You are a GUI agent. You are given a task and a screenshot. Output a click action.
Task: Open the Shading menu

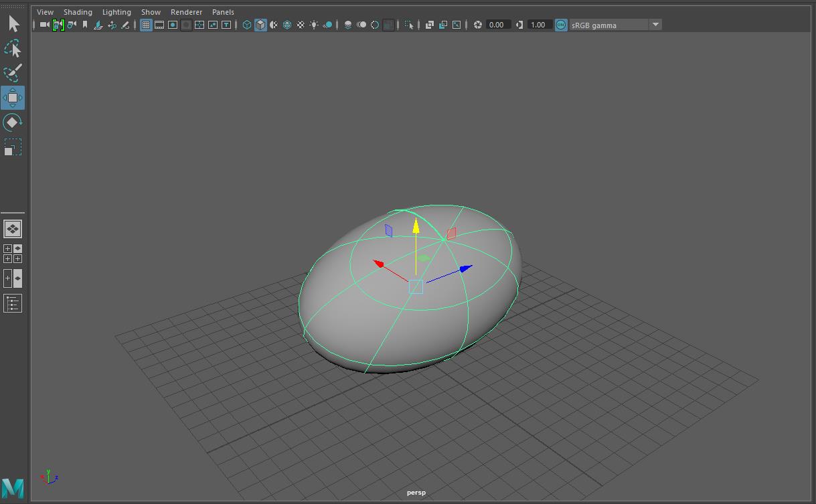click(x=78, y=12)
